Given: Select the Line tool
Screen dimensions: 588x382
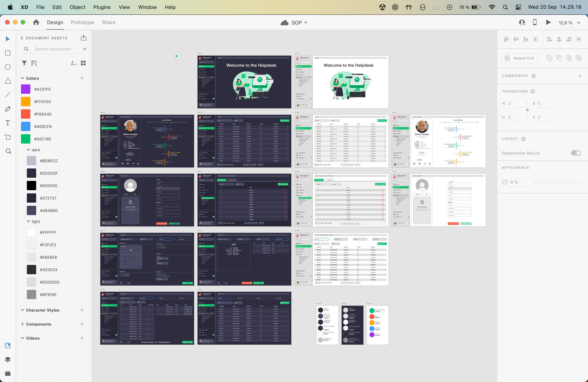Looking at the screenshot, I should 8,95.
